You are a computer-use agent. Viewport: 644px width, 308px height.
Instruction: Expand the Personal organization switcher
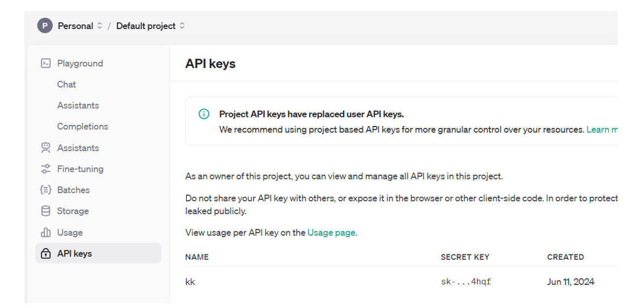[75, 26]
